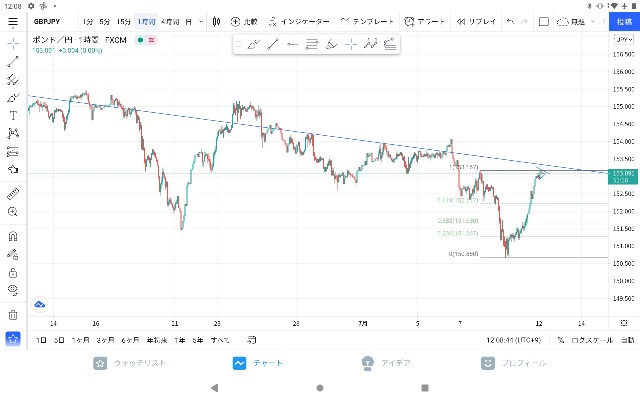This screenshot has width=640, height=400.
Task: Switch to 4時間 interval
Action: click(x=170, y=22)
